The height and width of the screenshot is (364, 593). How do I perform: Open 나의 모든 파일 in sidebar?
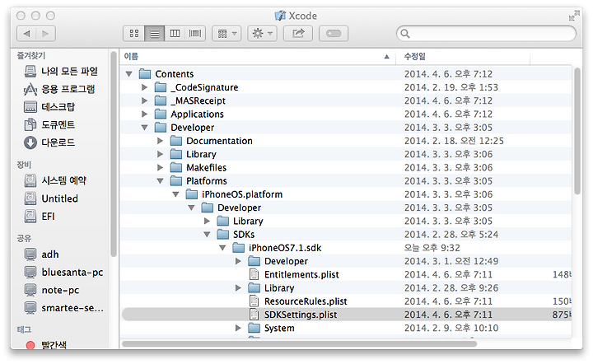[61, 71]
